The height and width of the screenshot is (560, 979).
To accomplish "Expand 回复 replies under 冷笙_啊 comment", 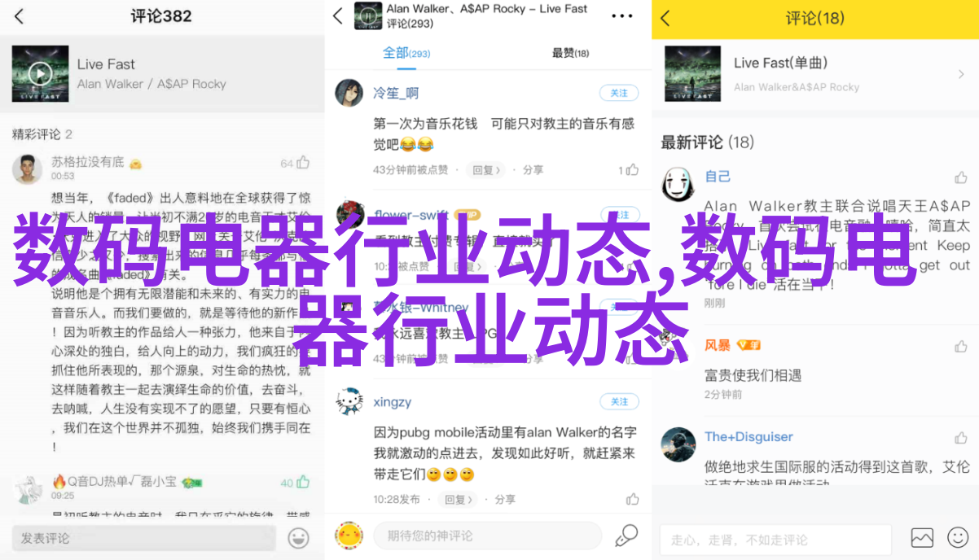I will point(486,170).
